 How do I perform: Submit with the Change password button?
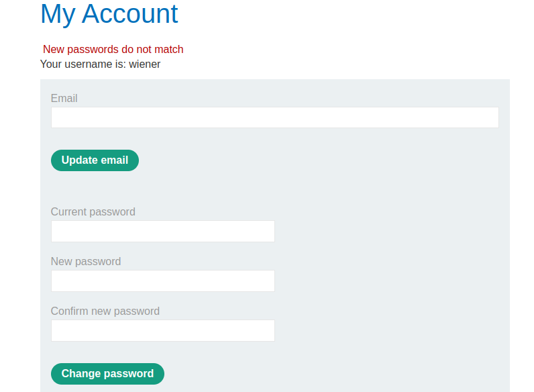click(107, 374)
